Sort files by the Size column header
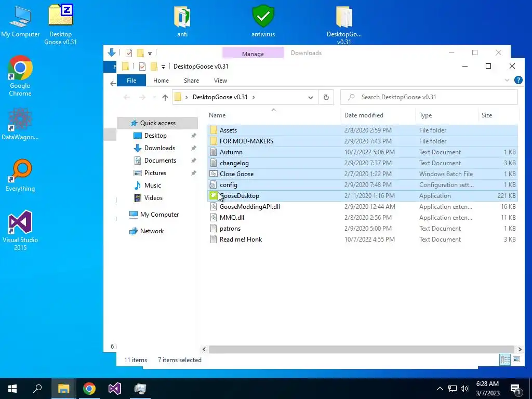The width and height of the screenshot is (532, 399). point(498,115)
